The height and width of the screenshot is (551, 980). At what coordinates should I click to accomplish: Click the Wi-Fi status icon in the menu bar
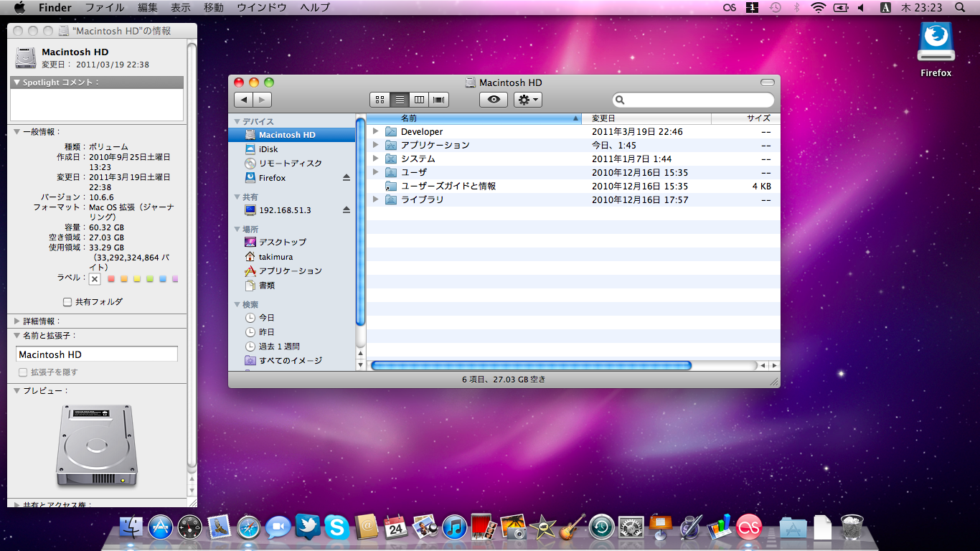tap(819, 7)
